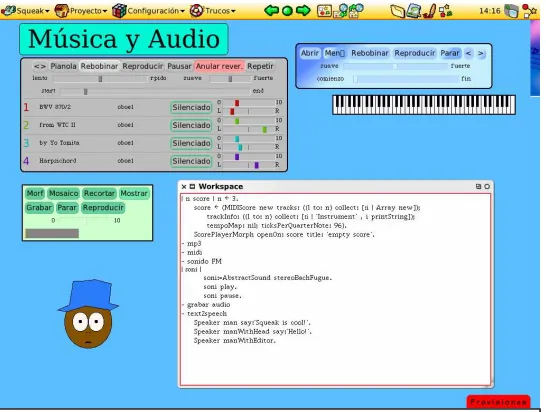Click Reproducir in the green recorder

[x=103, y=208]
